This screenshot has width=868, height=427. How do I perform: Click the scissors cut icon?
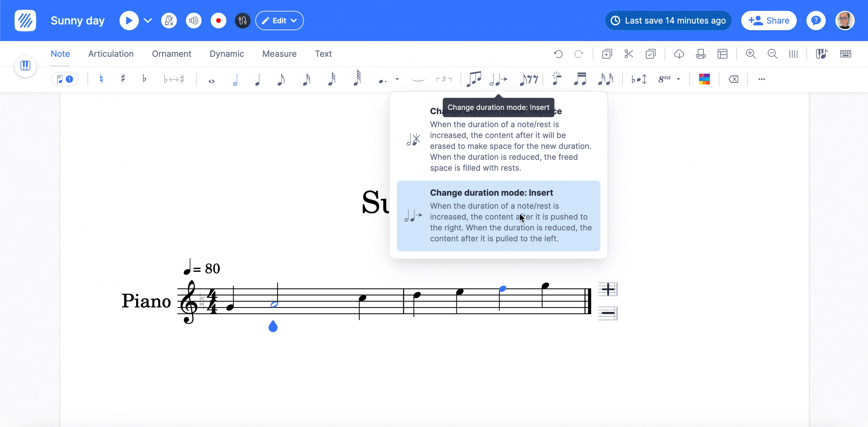[629, 54]
